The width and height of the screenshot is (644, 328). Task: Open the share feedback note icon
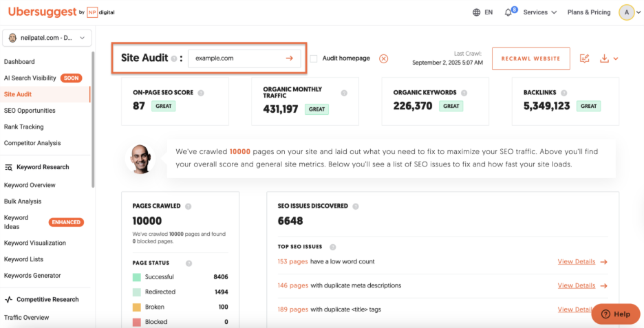(x=584, y=58)
